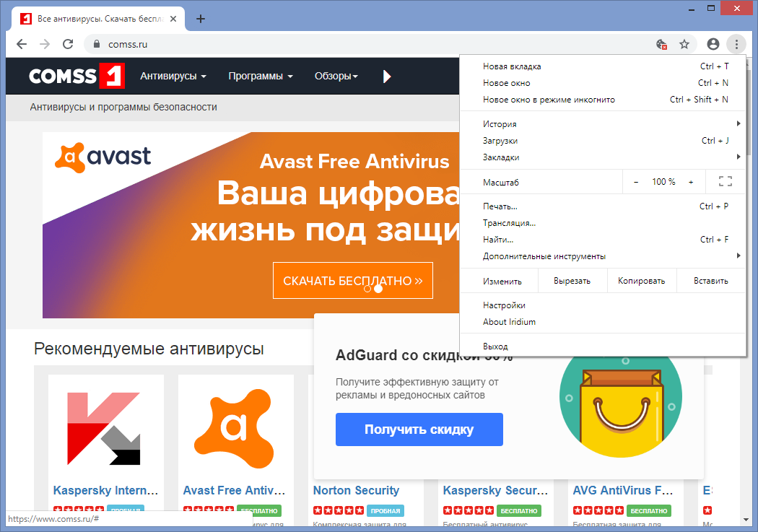This screenshot has width=758, height=532.
Task: Expand the Антивирусы navigation dropdown
Action: pos(173,76)
